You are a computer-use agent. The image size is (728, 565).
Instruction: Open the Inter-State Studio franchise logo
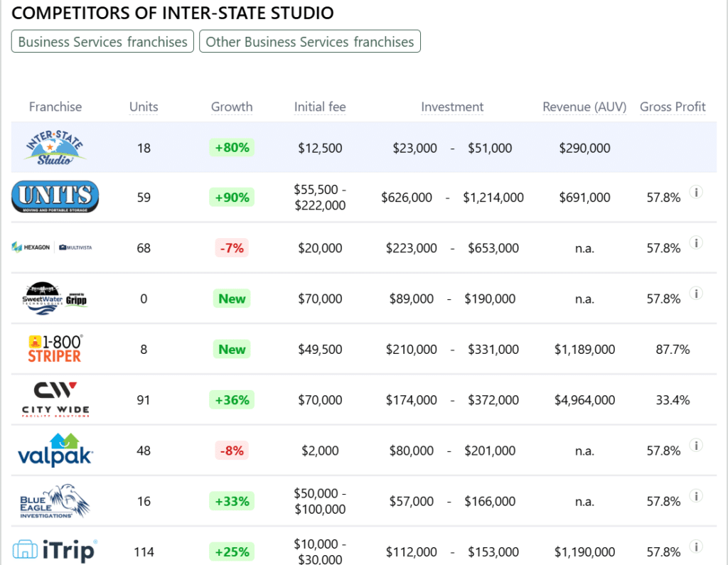55,148
